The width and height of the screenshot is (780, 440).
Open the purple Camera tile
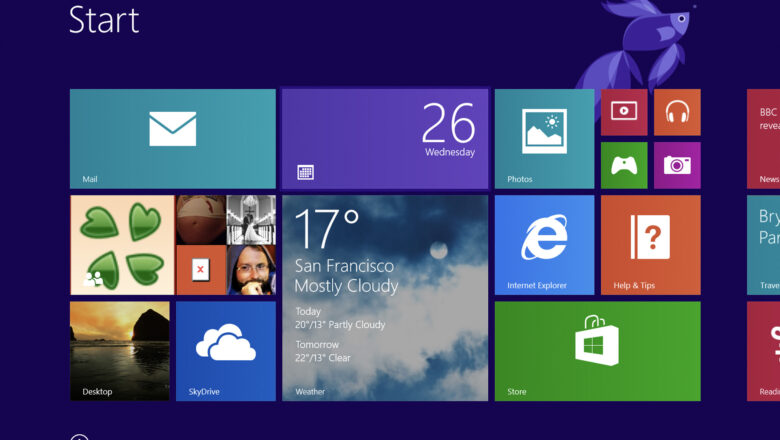point(677,165)
